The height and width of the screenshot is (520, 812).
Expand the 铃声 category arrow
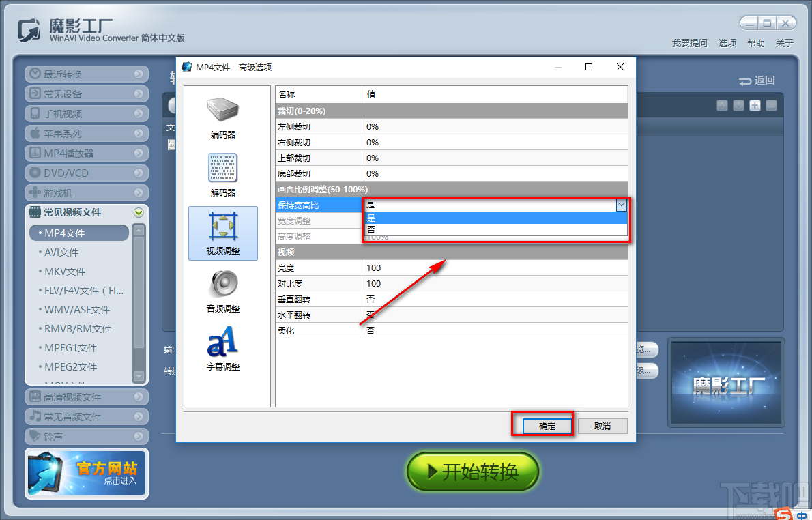(139, 436)
